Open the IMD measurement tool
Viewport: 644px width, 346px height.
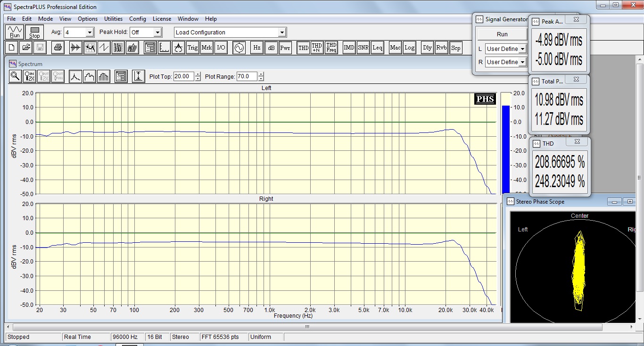tap(349, 48)
